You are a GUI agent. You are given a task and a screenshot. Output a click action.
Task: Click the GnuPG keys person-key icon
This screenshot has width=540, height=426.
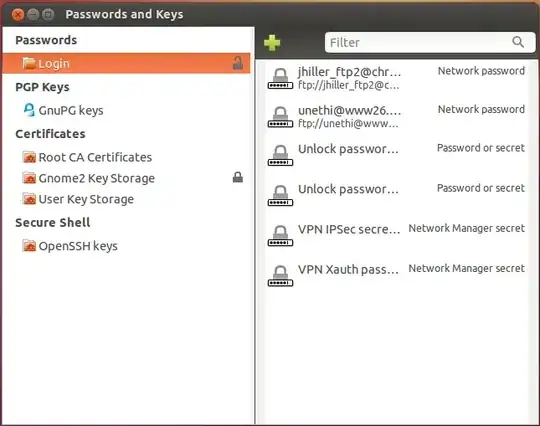coord(29,110)
